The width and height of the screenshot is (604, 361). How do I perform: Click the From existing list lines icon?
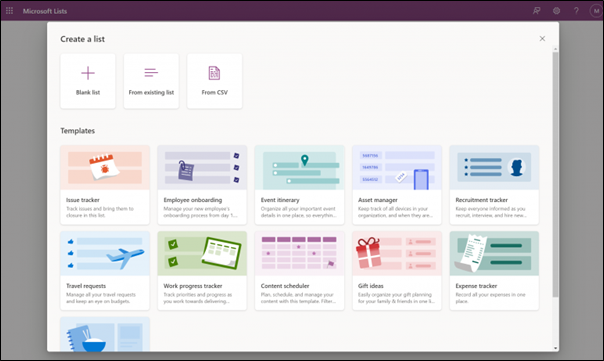(x=151, y=72)
